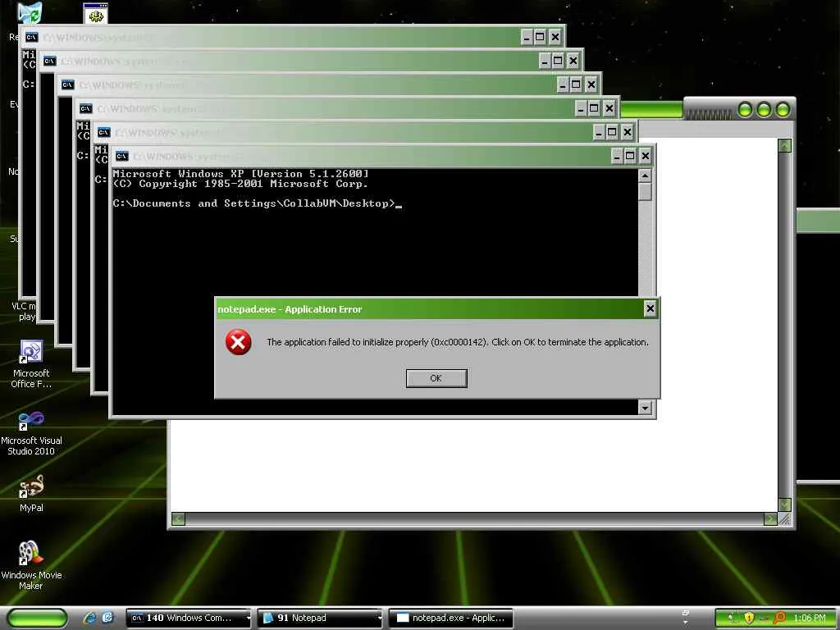Select the gear window desktop icon
This screenshot has height=630, width=840.
pos(96,14)
